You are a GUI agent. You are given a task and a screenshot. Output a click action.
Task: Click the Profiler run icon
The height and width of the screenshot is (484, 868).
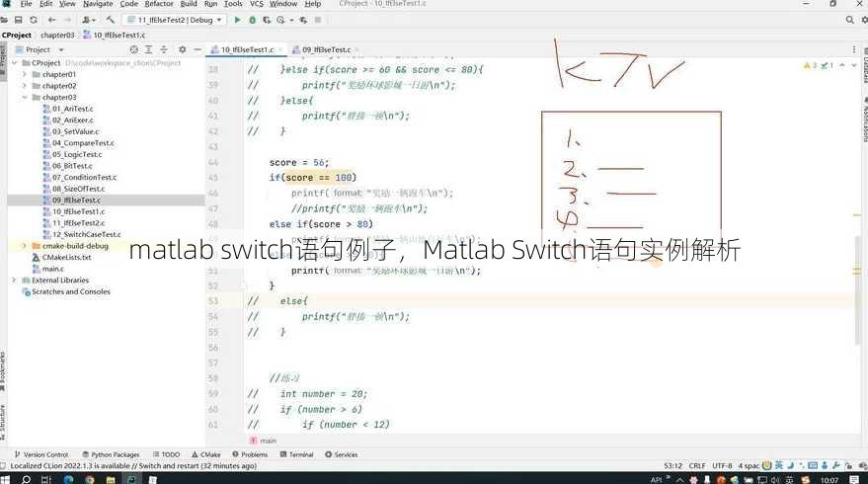(x=281, y=20)
